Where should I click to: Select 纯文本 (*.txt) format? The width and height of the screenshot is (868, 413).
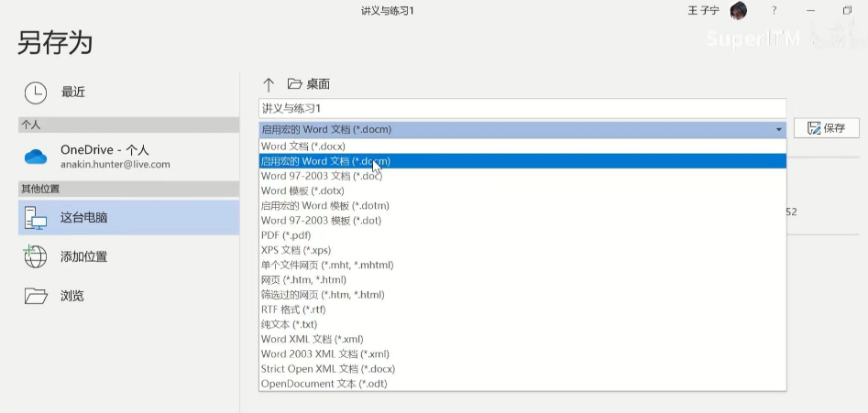click(522, 324)
